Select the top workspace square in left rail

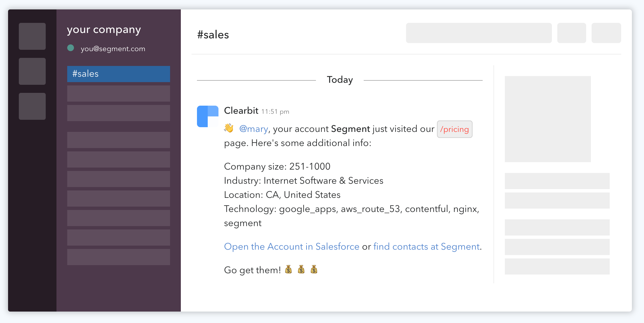tap(32, 36)
